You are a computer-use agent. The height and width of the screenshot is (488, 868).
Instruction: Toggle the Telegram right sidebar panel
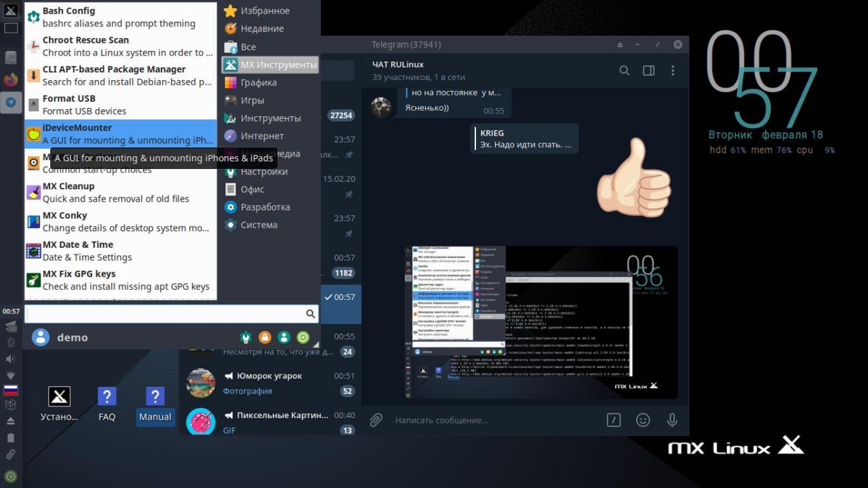[x=648, y=71]
